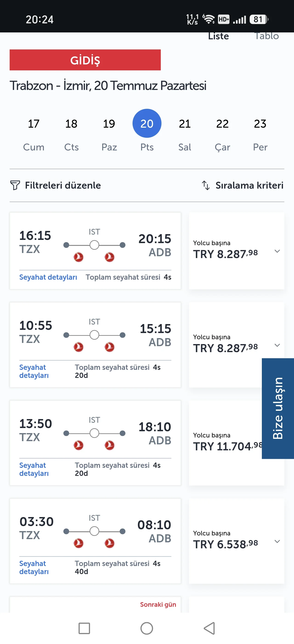The width and height of the screenshot is (294, 644).
Task: Open recent apps square button
Action: click(x=84, y=628)
